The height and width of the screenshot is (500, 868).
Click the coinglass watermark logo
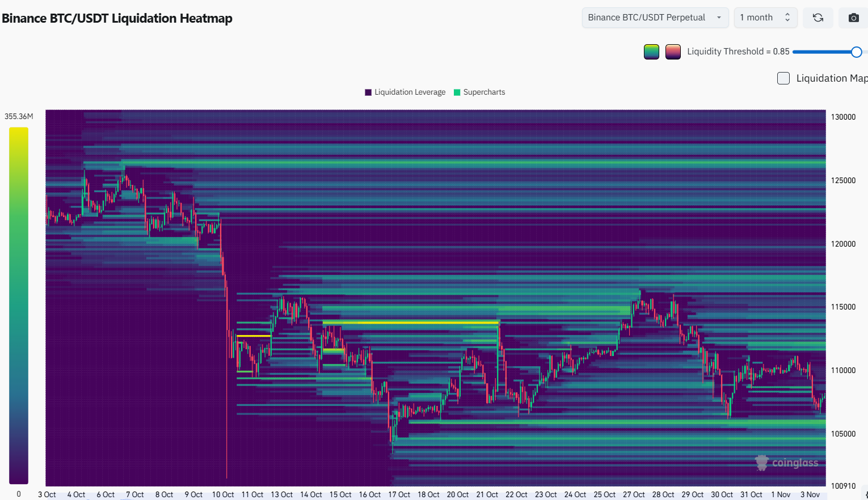[787, 463]
